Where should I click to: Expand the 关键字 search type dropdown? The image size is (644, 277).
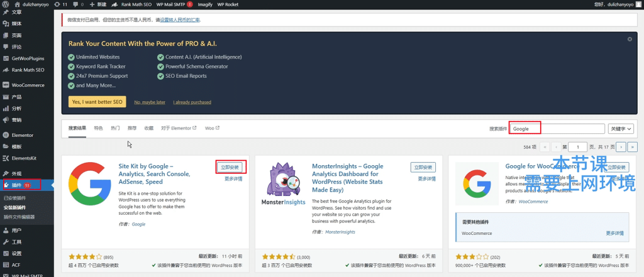tap(621, 128)
